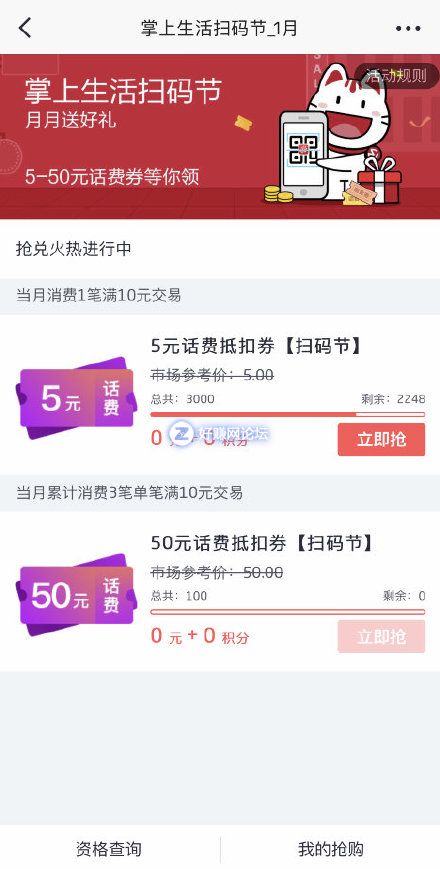The image size is (440, 869).
Task: Tap the purple 50元 话费 coupon image
Action: [76, 595]
